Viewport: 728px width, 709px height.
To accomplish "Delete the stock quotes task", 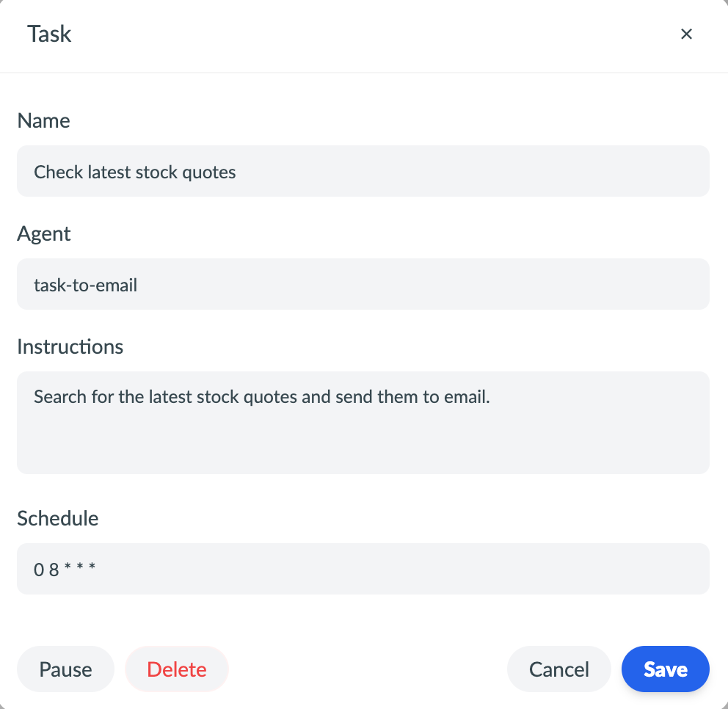I will 176,669.
